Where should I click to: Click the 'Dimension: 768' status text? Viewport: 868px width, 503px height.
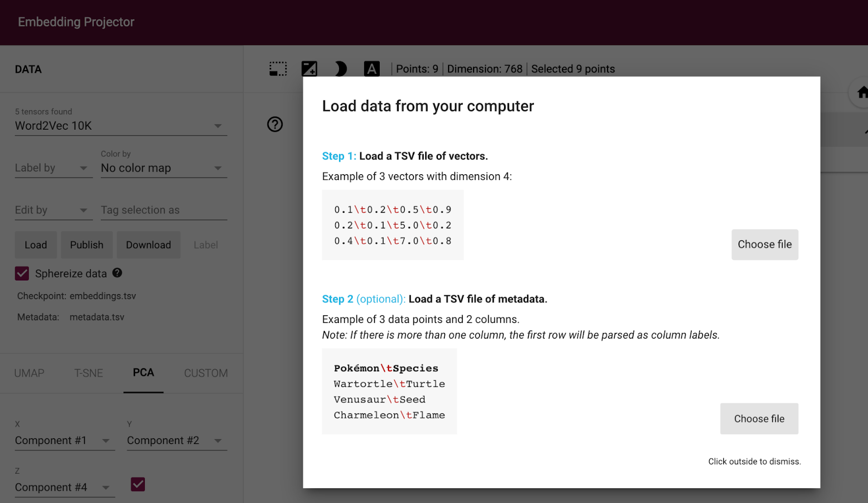[x=484, y=69]
